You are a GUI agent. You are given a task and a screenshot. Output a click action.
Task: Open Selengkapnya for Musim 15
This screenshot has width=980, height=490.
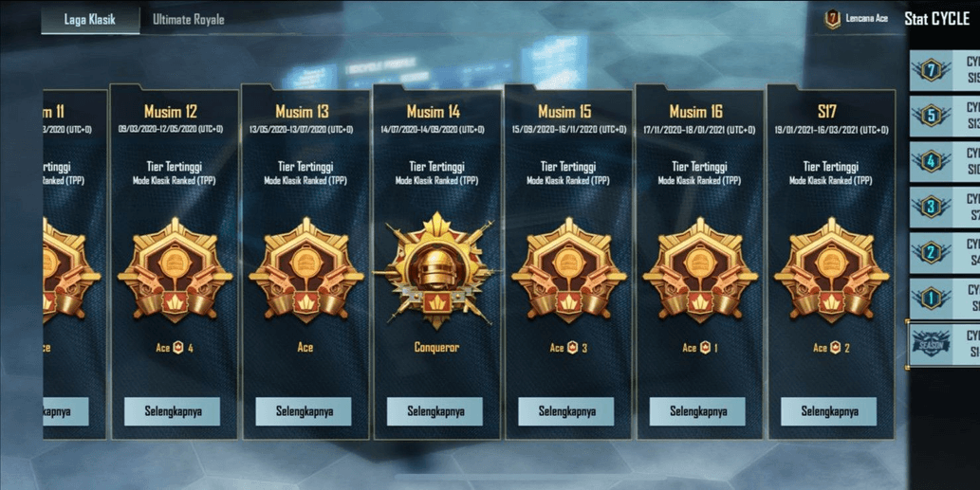pyautogui.click(x=566, y=411)
